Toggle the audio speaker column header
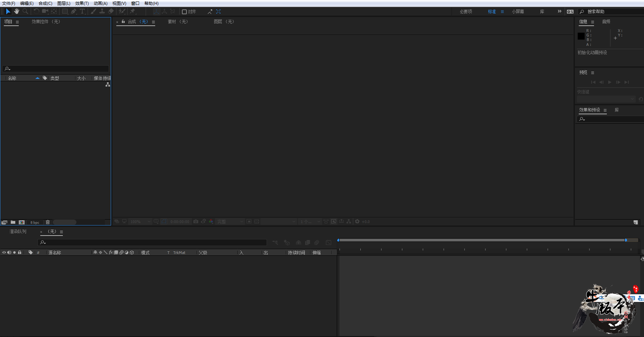The height and width of the screenshot is (337, 644). [9, 253]
